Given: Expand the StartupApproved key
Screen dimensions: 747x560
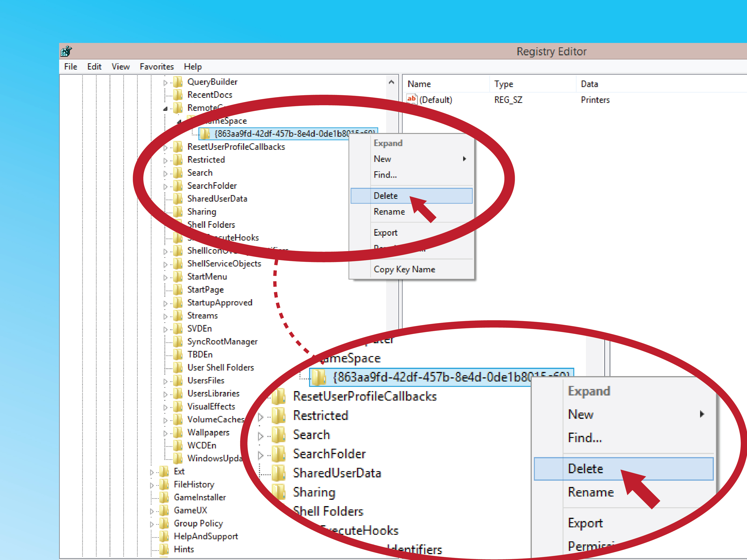Looking at the screenshot, I should pos(166,303).
